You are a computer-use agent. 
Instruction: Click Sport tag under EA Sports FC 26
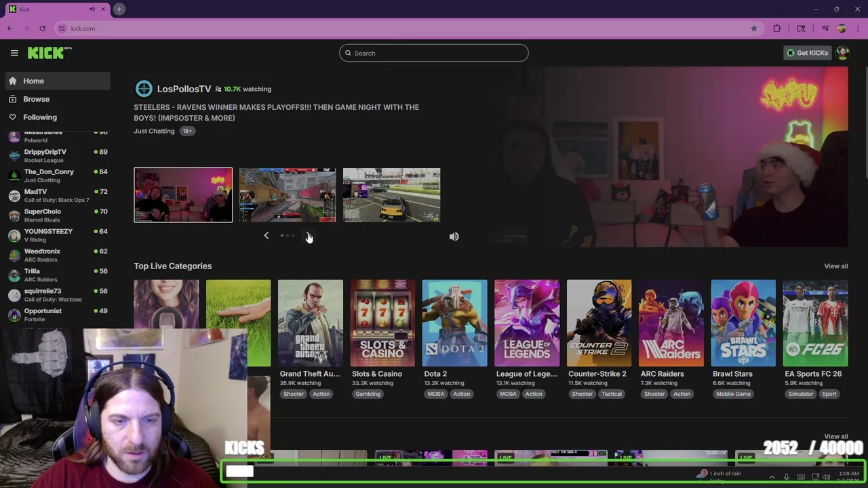tap(829, 394)
